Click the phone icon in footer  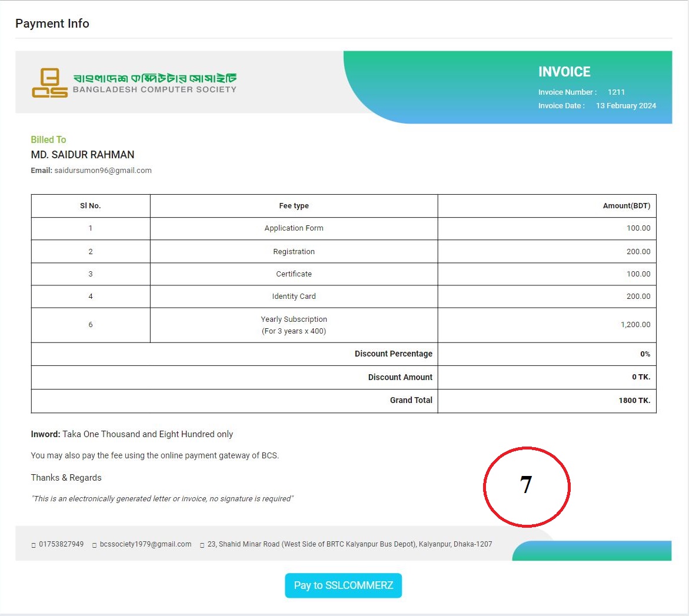(x=34, y=545)
